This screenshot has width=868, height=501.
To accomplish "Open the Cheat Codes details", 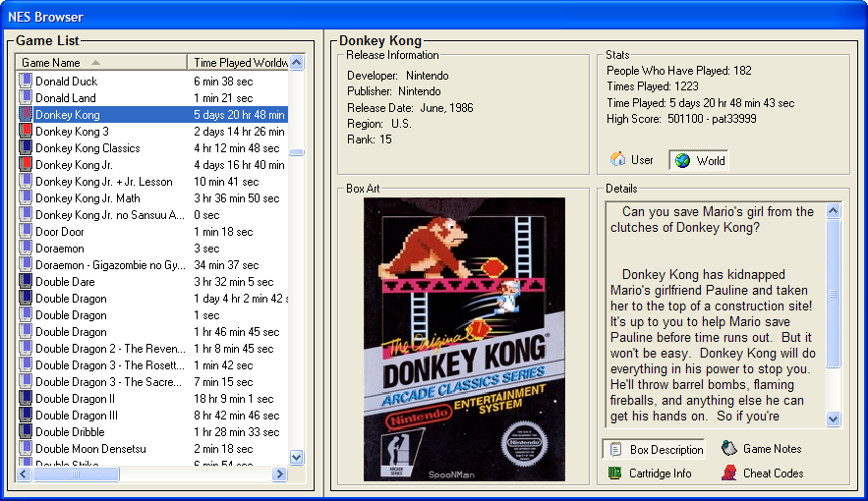I will (x=762, y=473).
